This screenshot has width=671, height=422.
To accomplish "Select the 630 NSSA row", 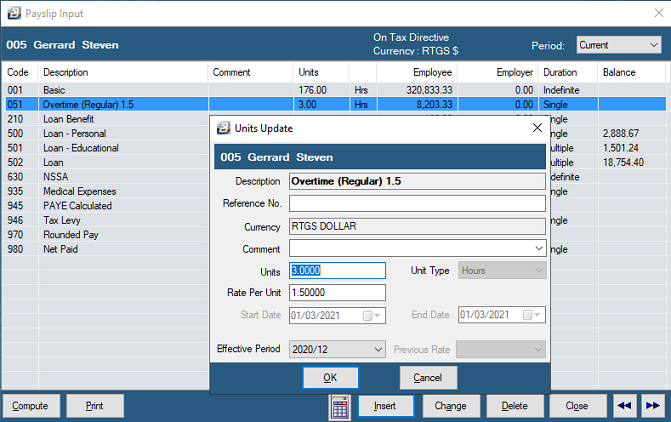I will (106, 177).
